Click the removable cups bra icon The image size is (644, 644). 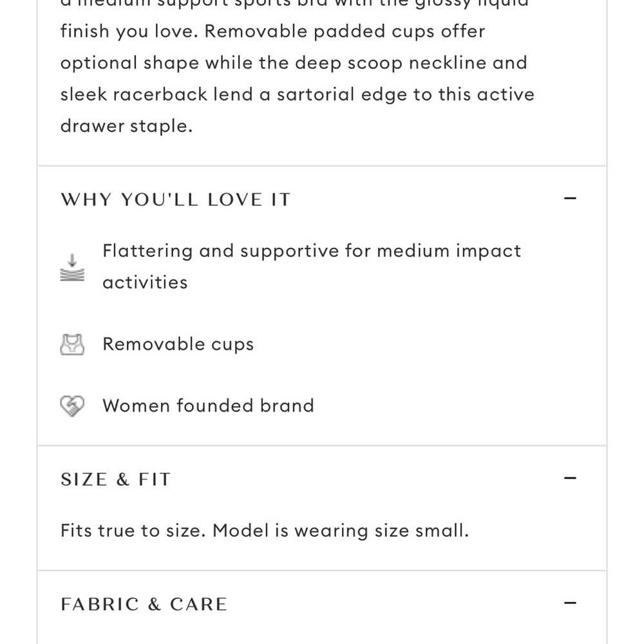coord(72,344)
